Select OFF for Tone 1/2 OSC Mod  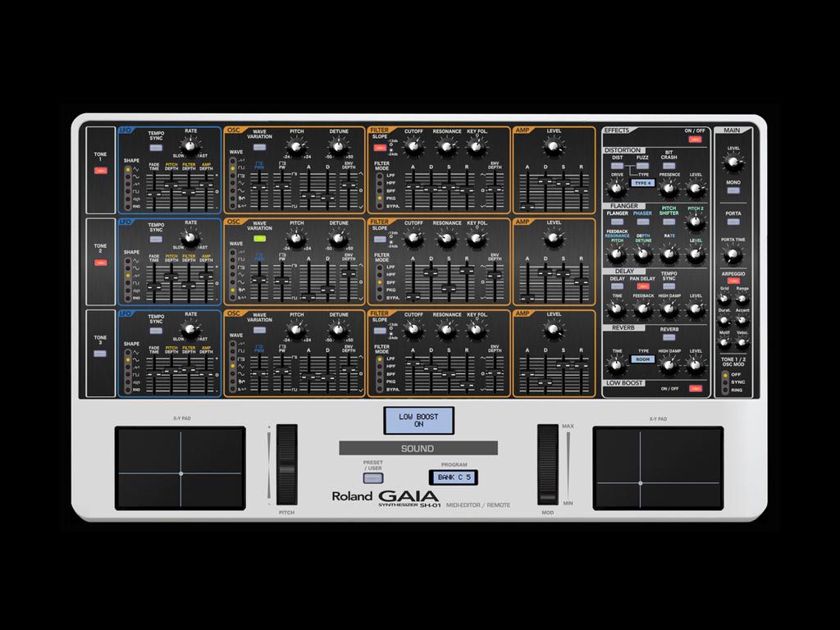(x=725, y=375)
